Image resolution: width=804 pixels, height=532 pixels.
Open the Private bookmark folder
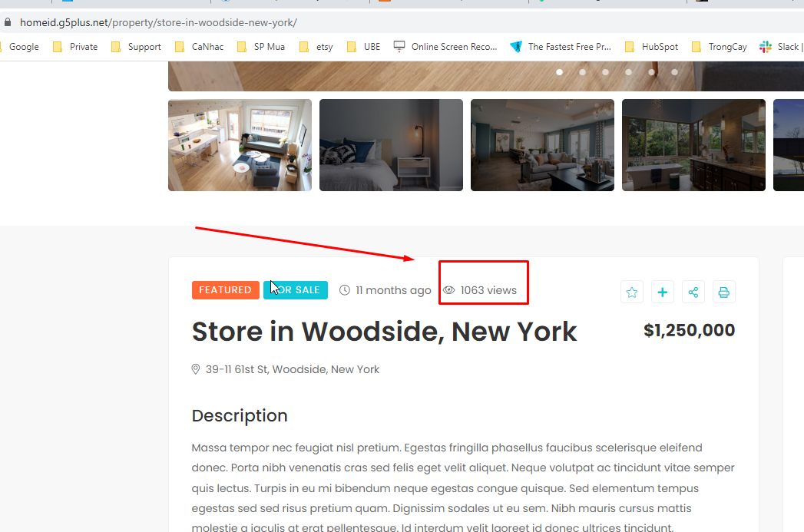[75, 47]
